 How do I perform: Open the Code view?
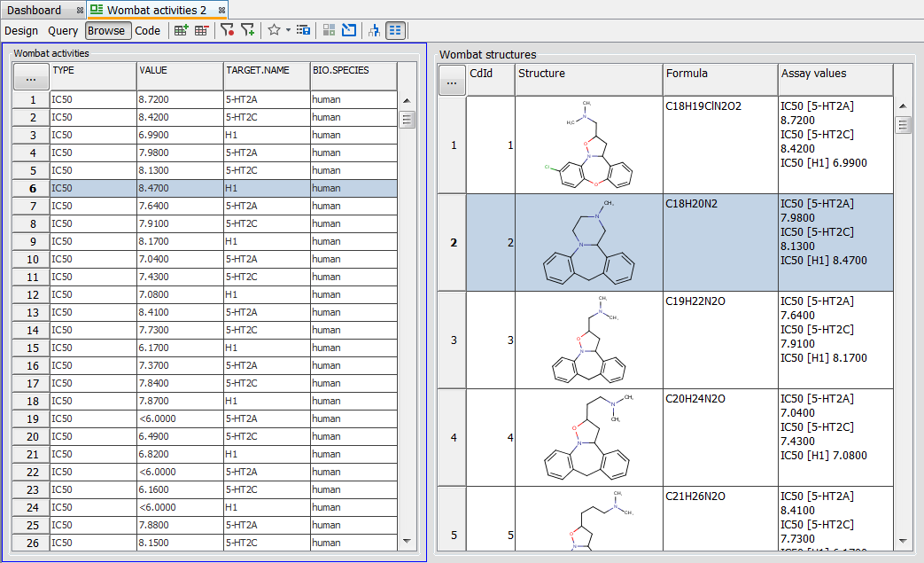pos(148,30)
